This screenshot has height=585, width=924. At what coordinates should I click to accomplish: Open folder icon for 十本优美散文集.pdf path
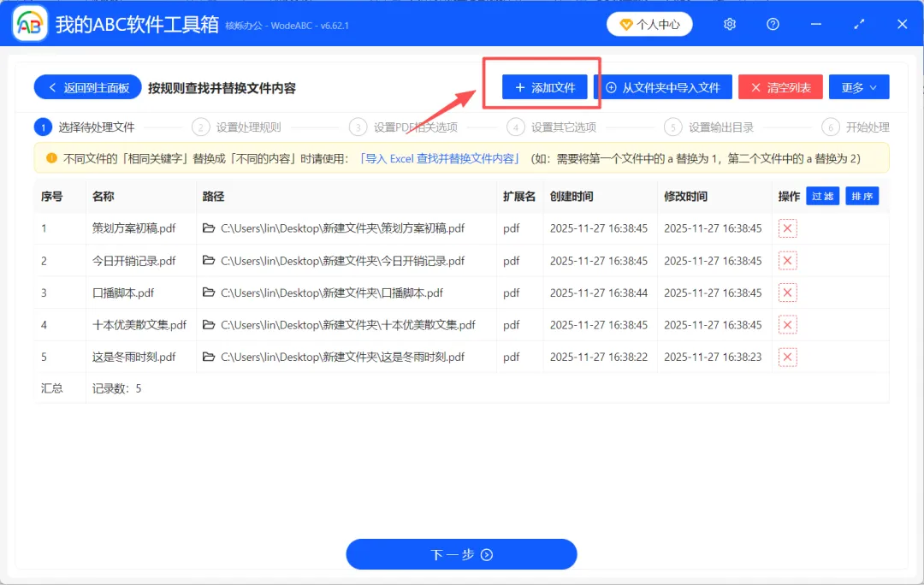(209, 325)
